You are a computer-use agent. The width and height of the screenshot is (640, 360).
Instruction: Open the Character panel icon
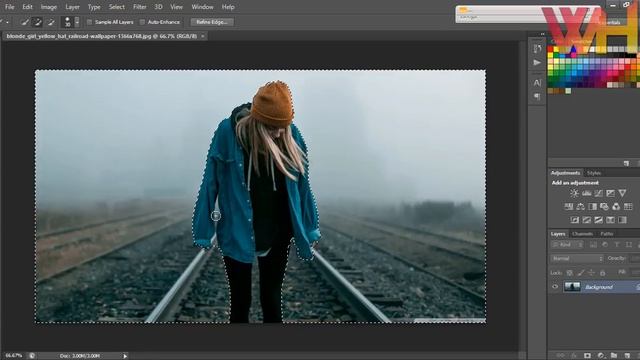[x=537, y=83]
